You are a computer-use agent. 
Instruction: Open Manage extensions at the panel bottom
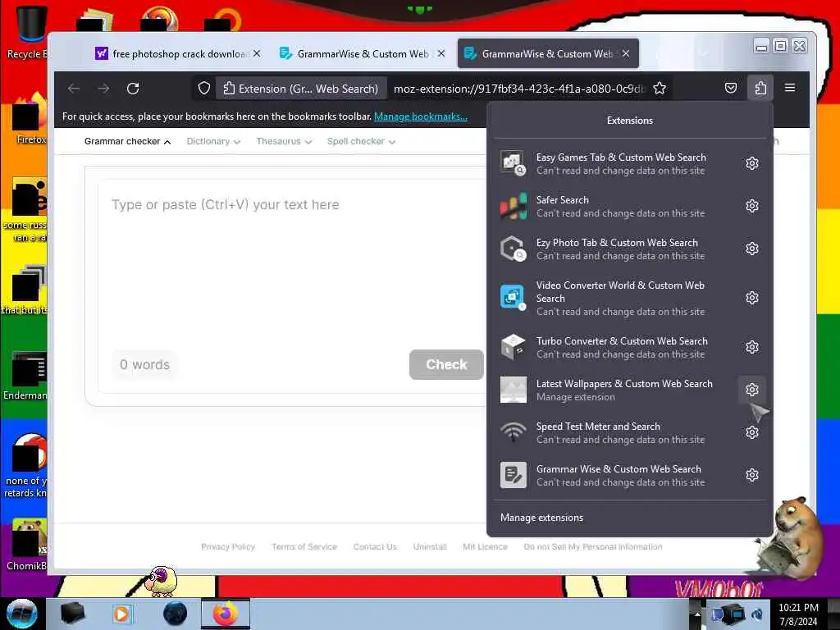[541, 518]
